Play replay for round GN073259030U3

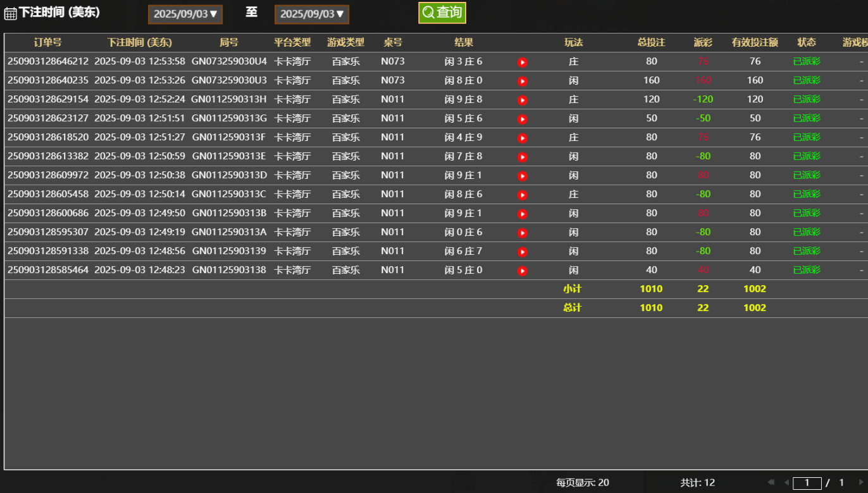[522, 81]
